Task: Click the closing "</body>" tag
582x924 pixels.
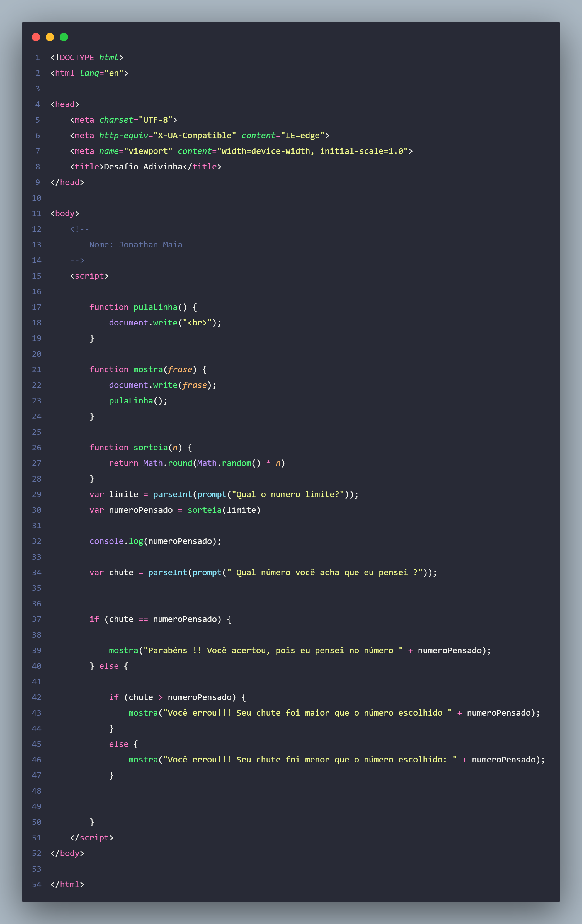Action: [x=67, y=854]
